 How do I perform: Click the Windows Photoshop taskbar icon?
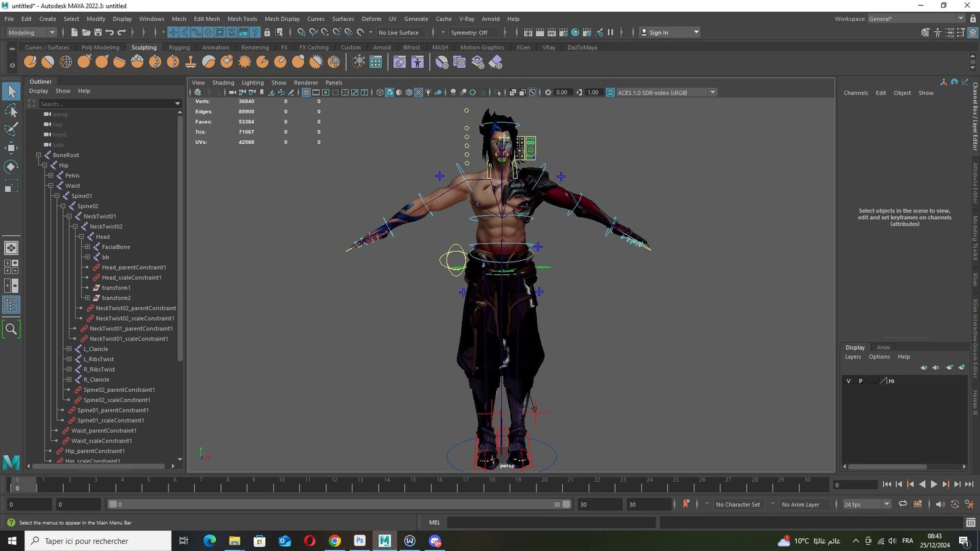[360, 541]
